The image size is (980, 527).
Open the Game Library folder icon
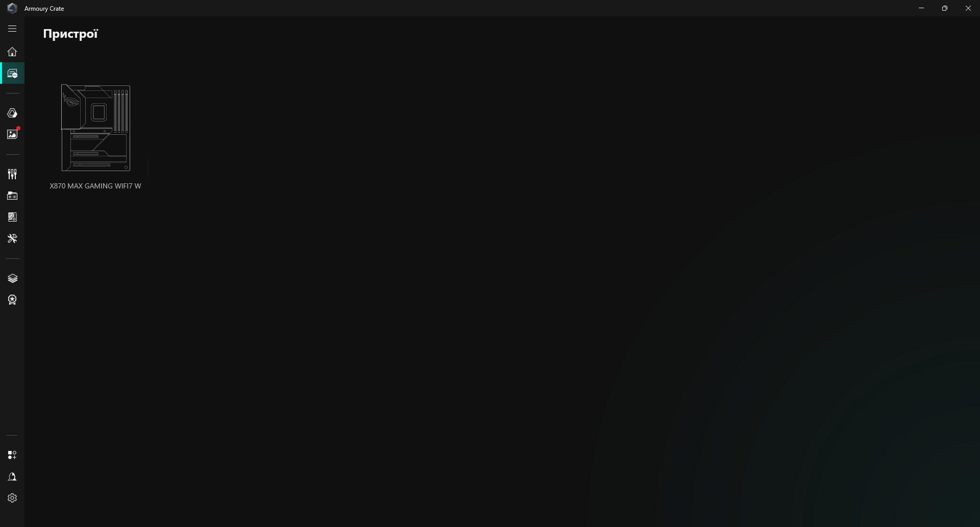[x=12, y=196]
